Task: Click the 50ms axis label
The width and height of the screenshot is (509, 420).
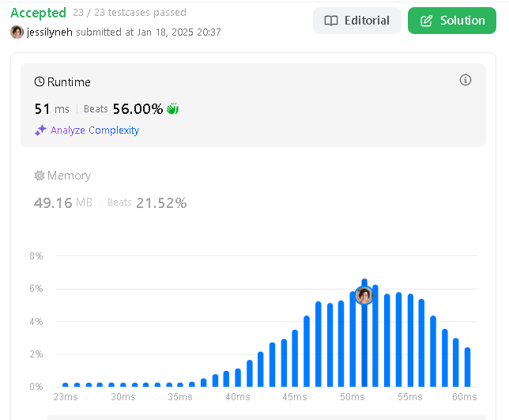Action: (x=353, y=397)
